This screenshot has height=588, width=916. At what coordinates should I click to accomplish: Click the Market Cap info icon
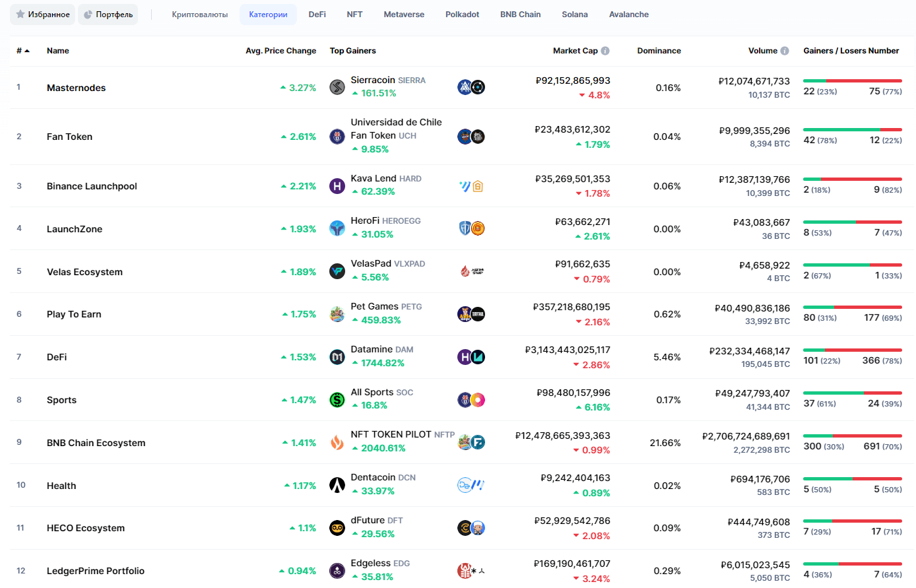605,51
